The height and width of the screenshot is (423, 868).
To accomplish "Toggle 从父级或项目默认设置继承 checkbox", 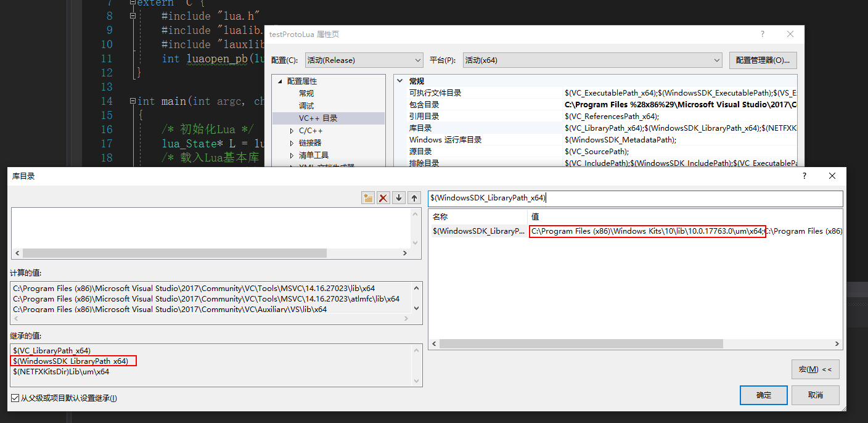I will point(14,398).
